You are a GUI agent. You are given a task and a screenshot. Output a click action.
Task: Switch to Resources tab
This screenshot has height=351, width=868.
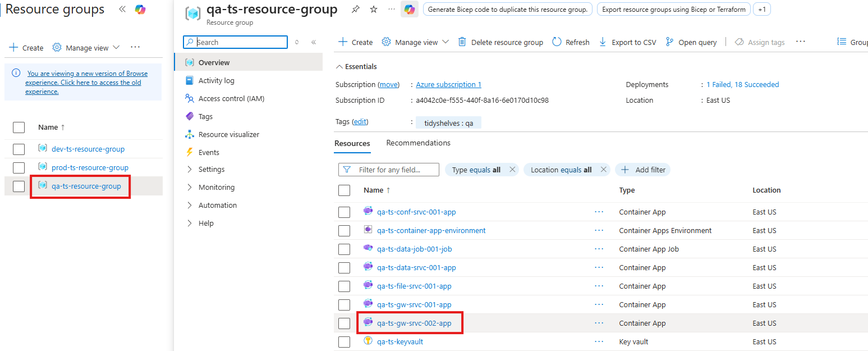pos(352,143)
